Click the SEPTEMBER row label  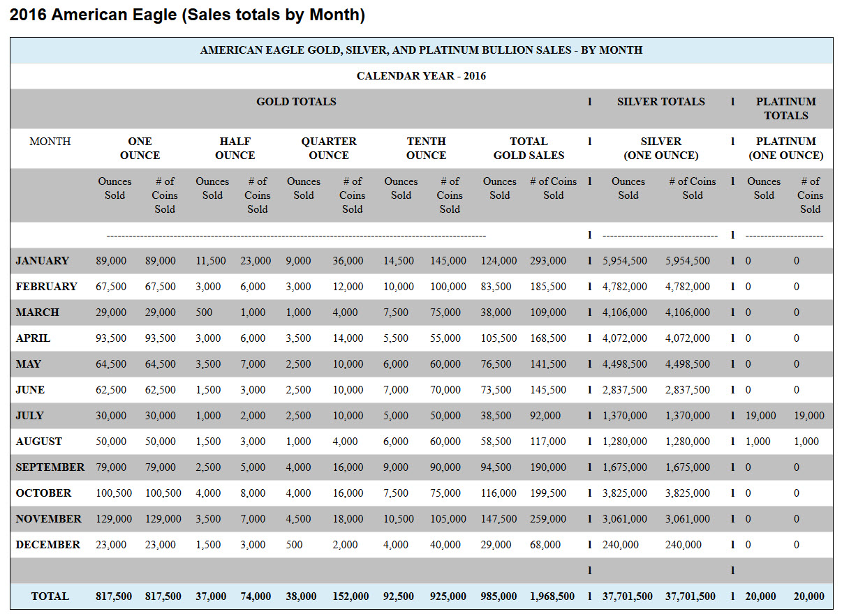(50, 467)
